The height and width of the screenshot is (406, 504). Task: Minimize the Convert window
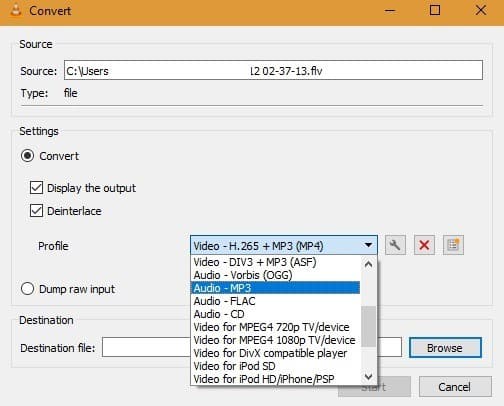point(390,10)
